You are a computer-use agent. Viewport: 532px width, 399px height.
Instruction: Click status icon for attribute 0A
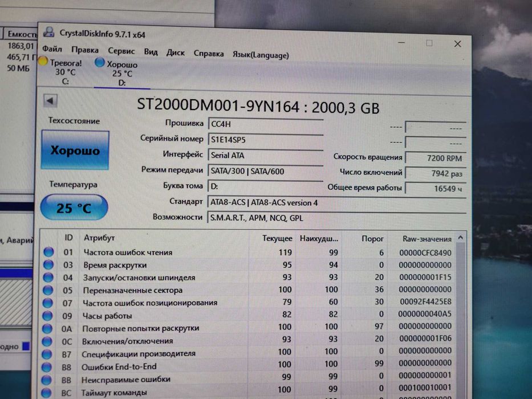click(x=47, y=328)
